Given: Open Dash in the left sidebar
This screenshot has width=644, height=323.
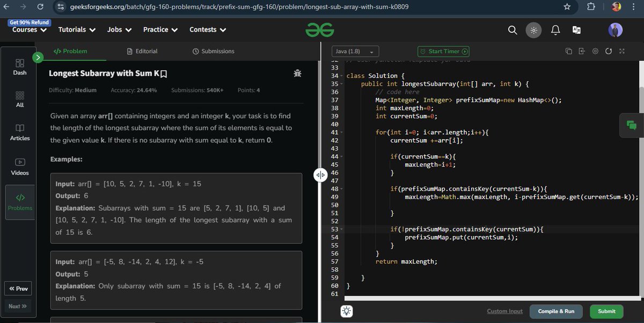Looking at the screenshot, I should [x=20, y=67].
